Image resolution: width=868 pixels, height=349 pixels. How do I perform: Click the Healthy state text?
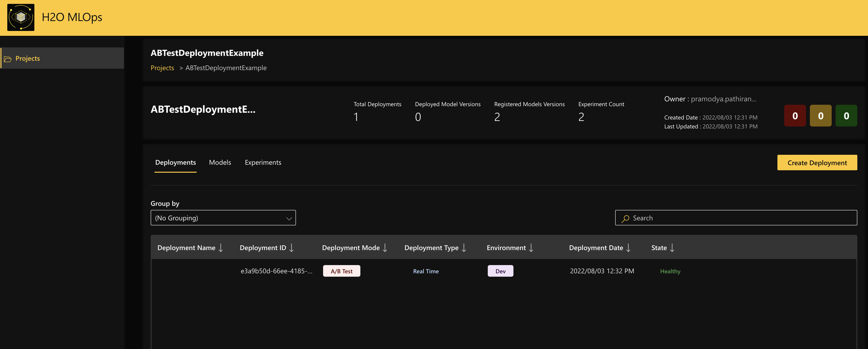click(670, 271)
